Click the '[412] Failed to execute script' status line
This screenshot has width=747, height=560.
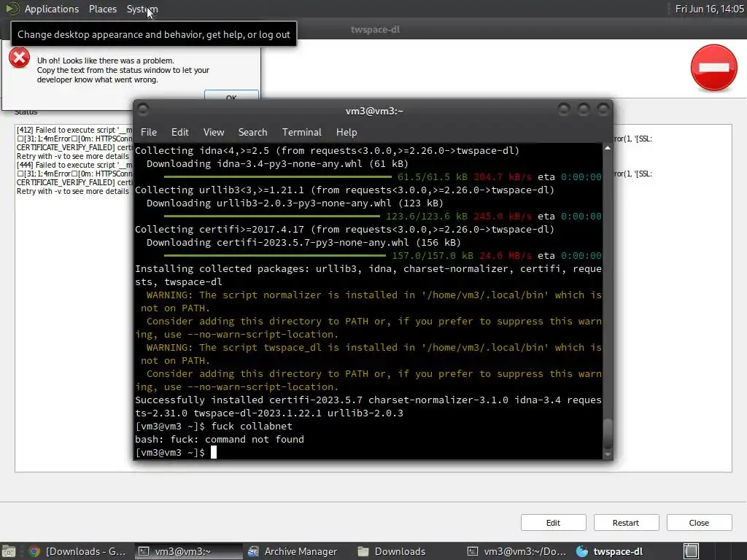coord(74,130)
